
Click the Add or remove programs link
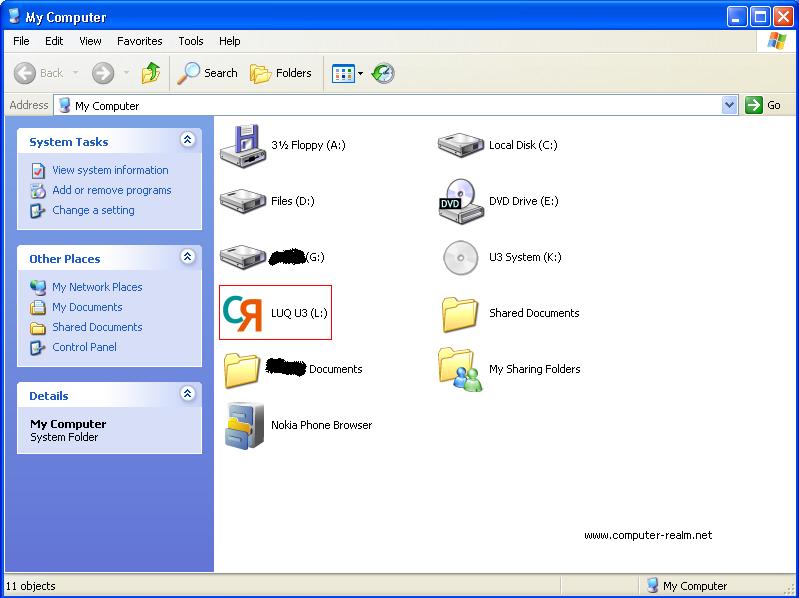coord(111,190)
